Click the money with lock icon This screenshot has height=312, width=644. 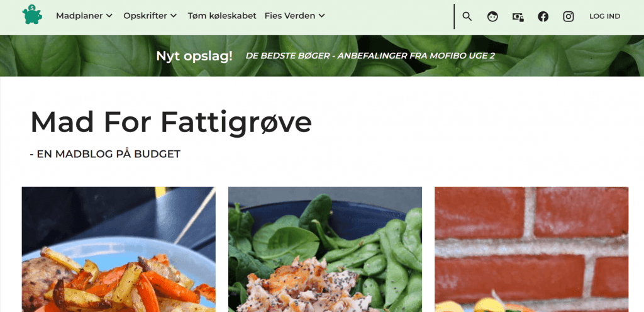(518, 17)
